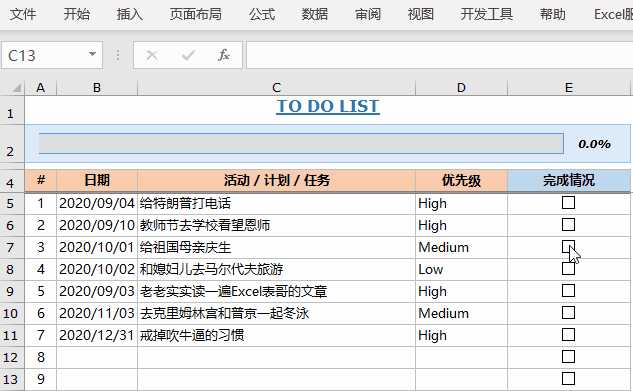Select the number 8 cell in column A
Viewport: 633px width, 391px height.
[x=40, y=357]
